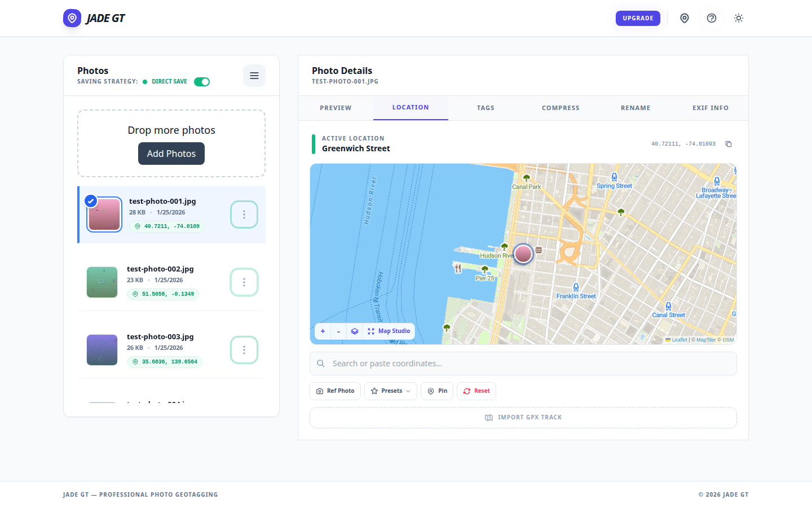Image resolution: width=812 pixels, height=508 pixels.
Task: Toggle the Direct Save switch
Action: pos(202,82)
